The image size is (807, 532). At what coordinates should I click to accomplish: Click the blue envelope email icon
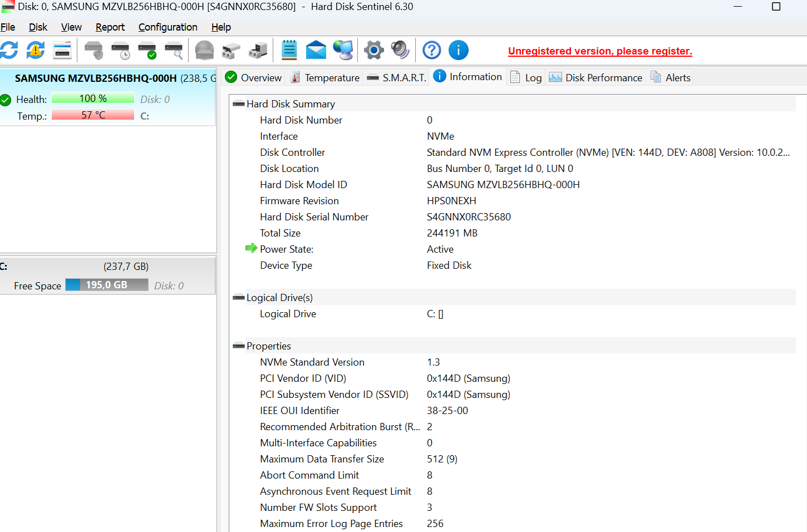point(316,50)
